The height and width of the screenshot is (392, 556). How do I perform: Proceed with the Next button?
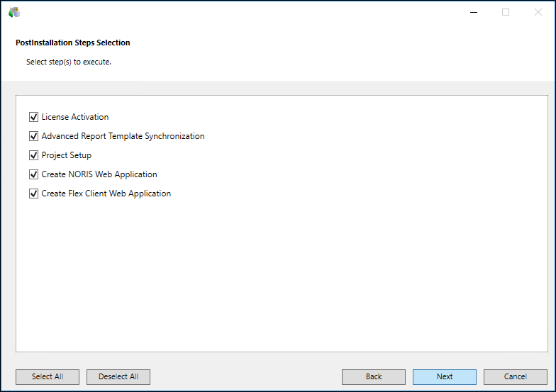[444, 376]
